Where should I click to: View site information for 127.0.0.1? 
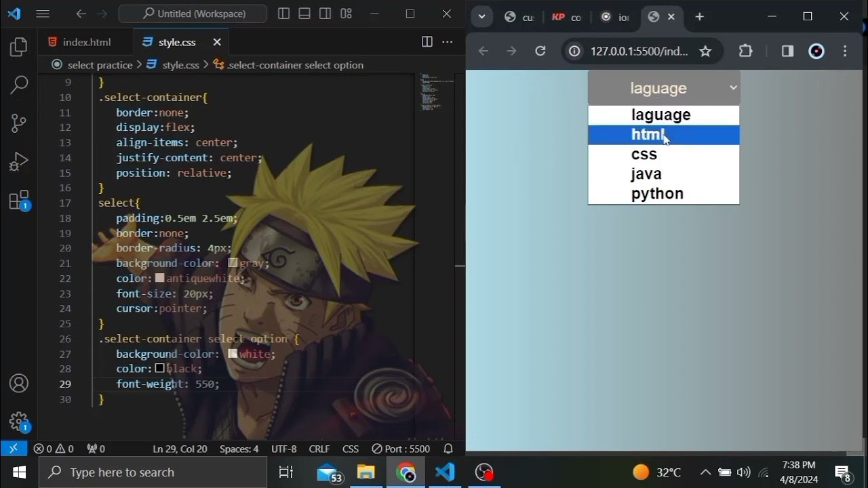(574, 51)
